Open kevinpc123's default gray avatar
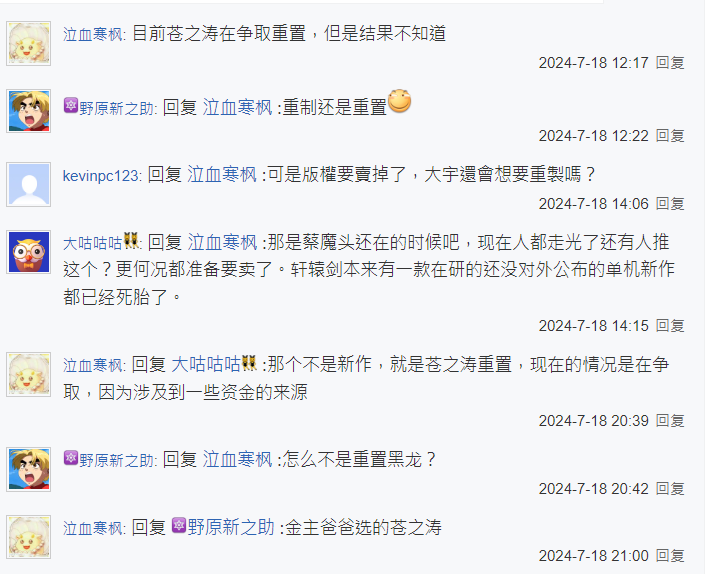 [x=28, y=184]
